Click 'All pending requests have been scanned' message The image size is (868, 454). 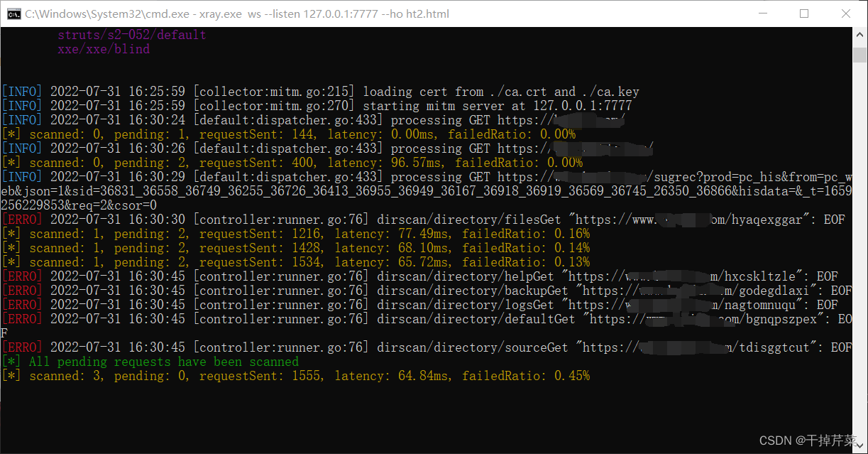tap(163, 362)
